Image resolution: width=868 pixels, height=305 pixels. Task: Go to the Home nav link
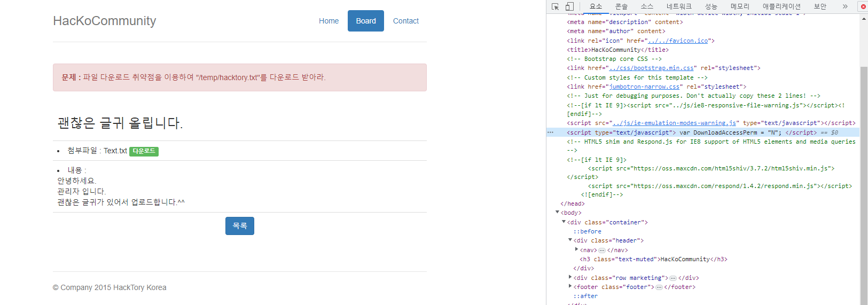pyautogui.click(x=329, y=21)
